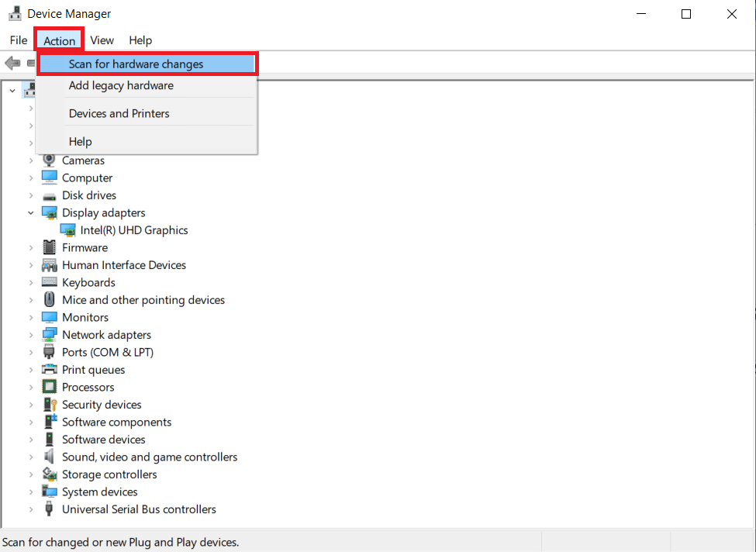Click the Network adapters icon

(x=49, y=335)
